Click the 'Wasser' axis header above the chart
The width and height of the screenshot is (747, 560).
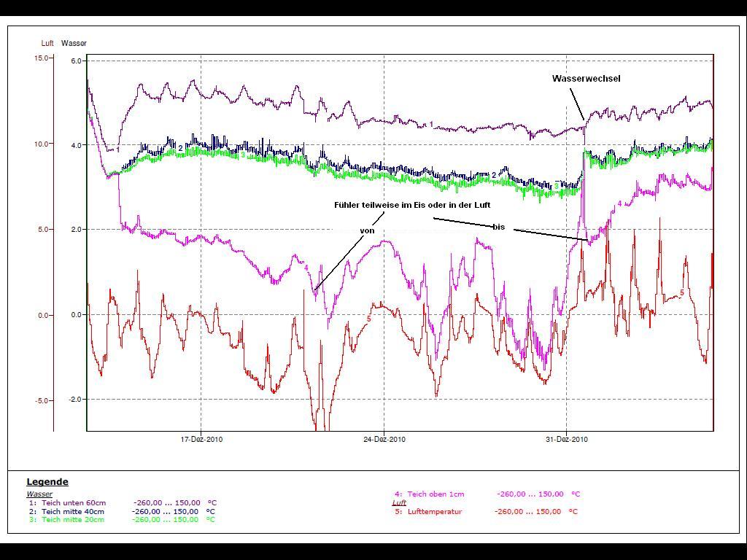[74, 44]
